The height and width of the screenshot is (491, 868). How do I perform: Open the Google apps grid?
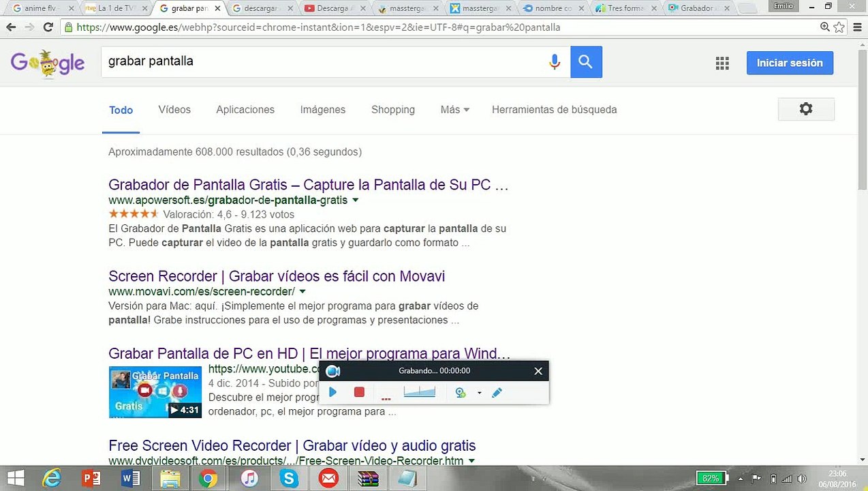click(722, 63)
